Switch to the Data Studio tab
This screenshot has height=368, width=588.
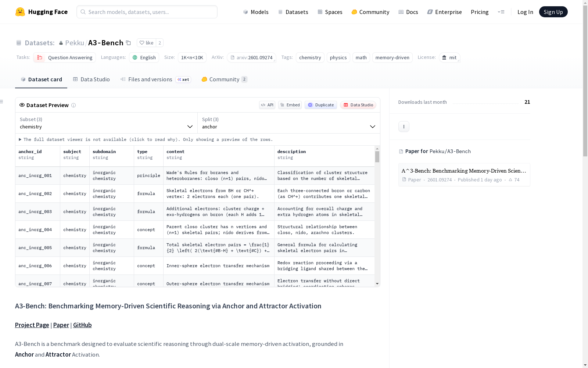[91, 79]
